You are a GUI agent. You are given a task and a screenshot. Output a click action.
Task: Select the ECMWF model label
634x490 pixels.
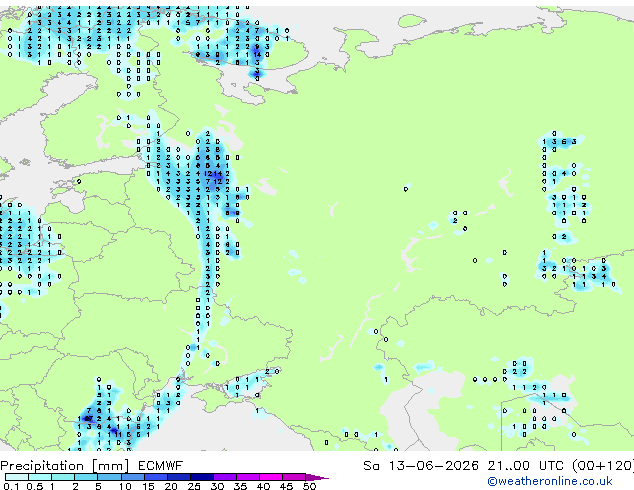click(x=161, y=466)
